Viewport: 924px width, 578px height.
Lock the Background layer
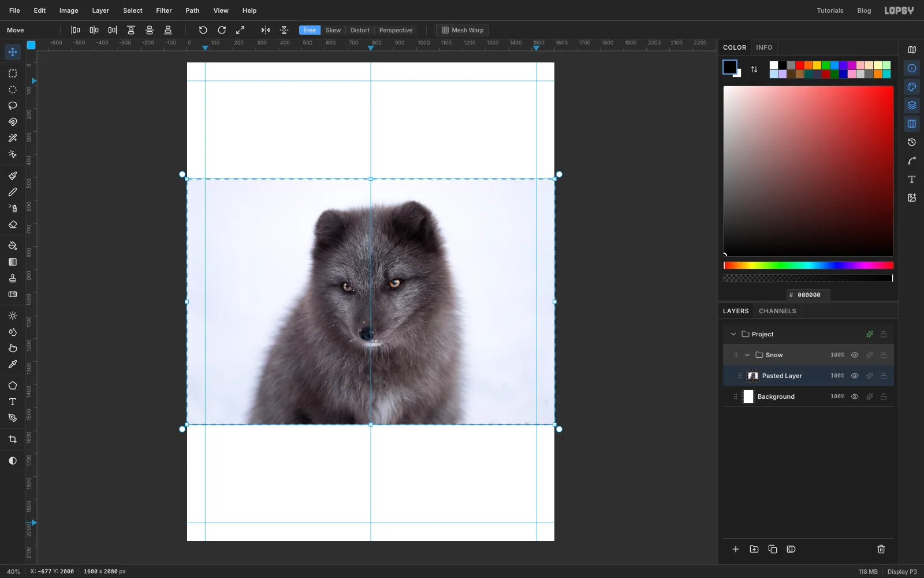tap(884, 397)
